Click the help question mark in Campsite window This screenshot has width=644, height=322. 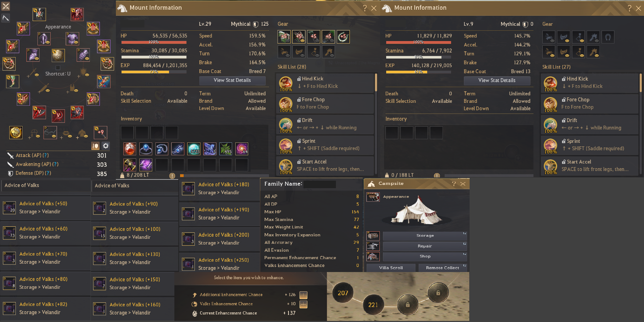454,183
